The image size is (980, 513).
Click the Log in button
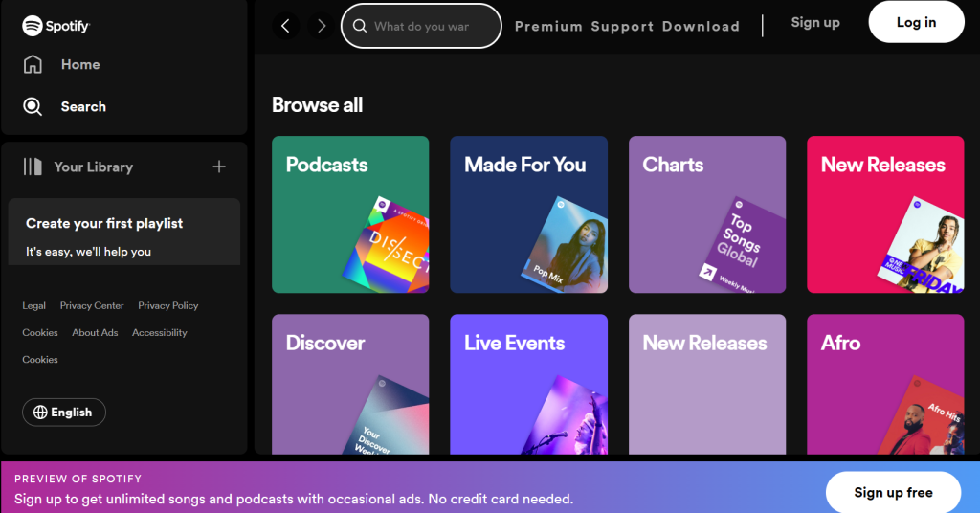tap(916, 23)
